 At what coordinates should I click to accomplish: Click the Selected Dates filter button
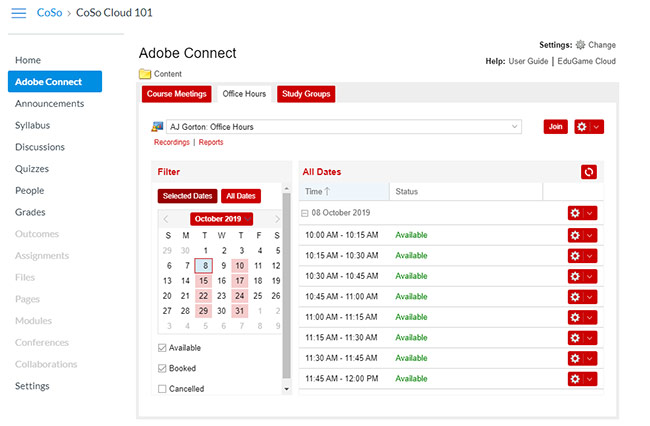pos(187,196)
